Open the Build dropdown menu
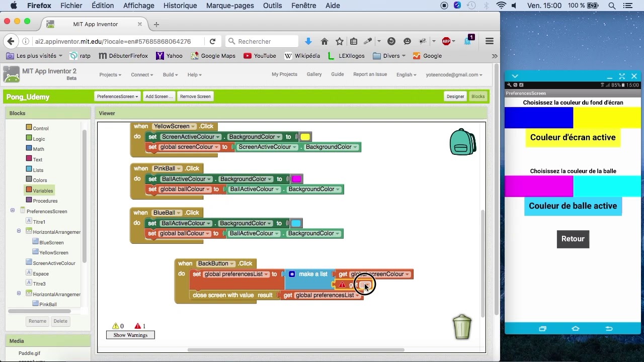644x362 pixels. (170, 74)
